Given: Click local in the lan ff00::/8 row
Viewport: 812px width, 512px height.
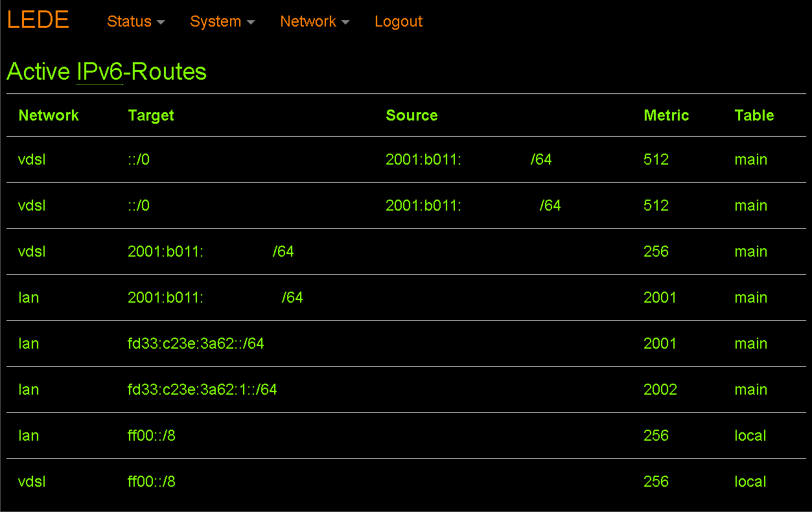Looking at the screenshot, I should [750, 436].
